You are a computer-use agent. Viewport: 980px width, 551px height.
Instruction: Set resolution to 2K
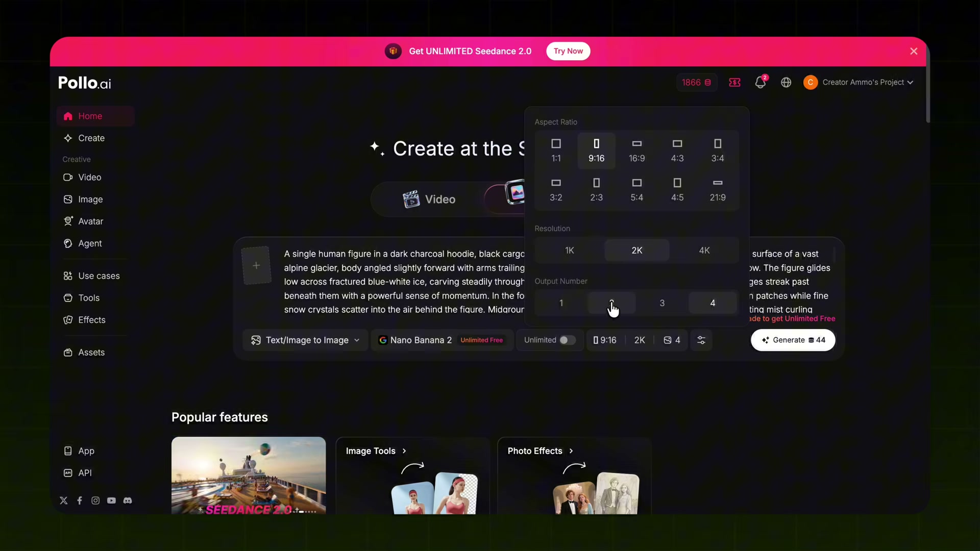coord(637,251)
